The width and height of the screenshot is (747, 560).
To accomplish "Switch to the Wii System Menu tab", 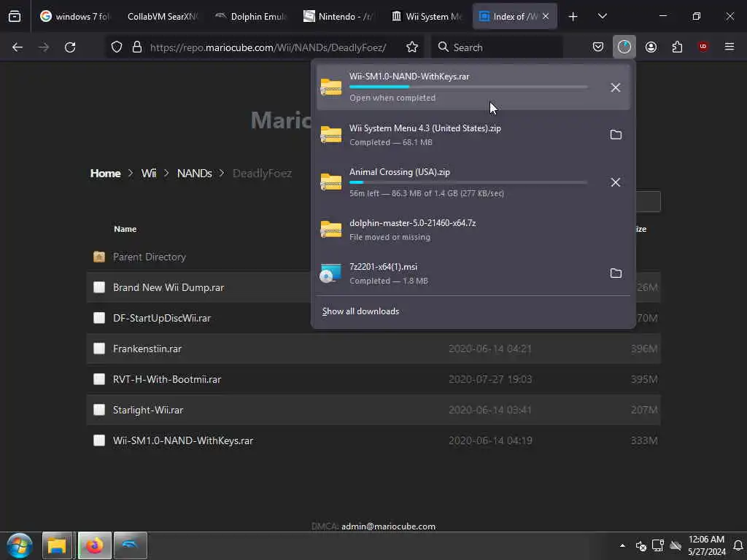I will pyautogui.click(x=426, y=16).
